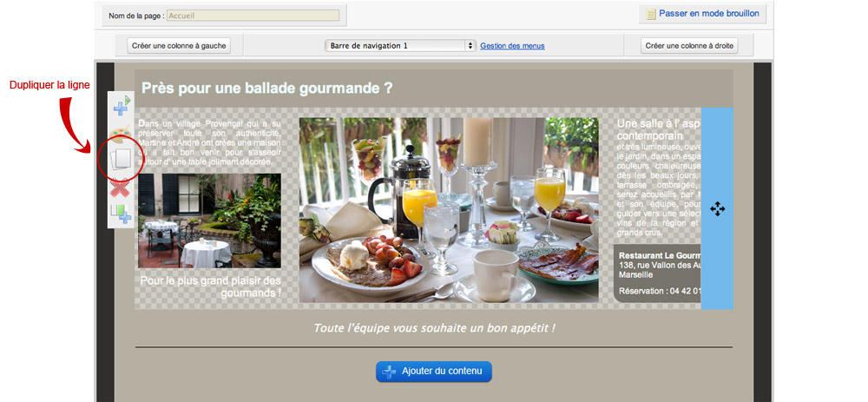
Task: Add a column with the green column icon
Action: pyautogui.click(x=121, y=214)
